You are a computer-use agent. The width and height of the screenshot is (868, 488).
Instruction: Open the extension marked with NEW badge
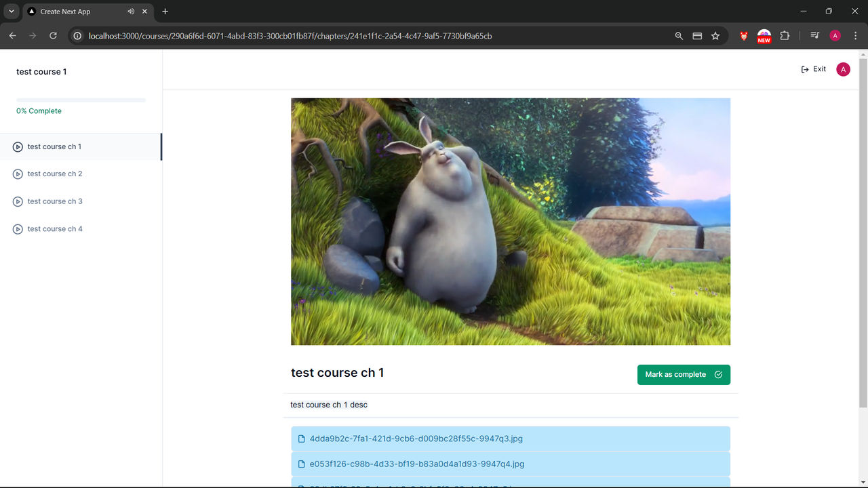coord(764,36)
